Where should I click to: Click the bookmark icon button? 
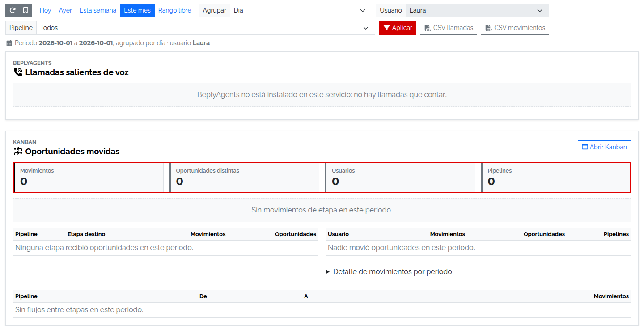point(25,10)
